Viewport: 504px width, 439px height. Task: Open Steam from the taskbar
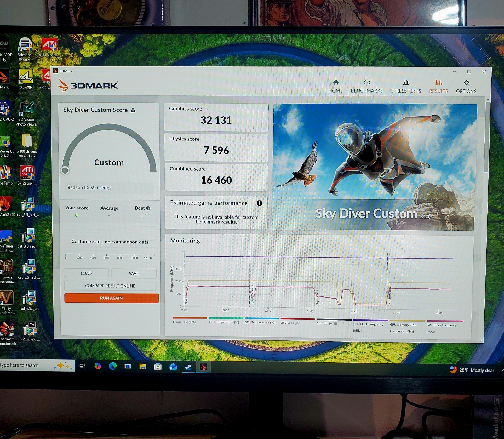click(188, 367)
